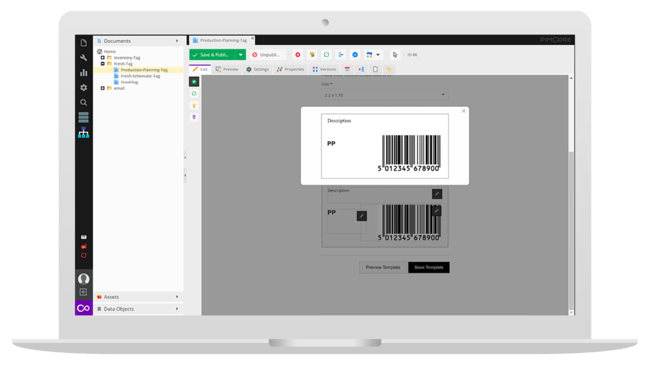Viewport: 650px width, 365px height.
Task: Expand the Inventory-Tag folder
Action: click(x=103, y=58)
